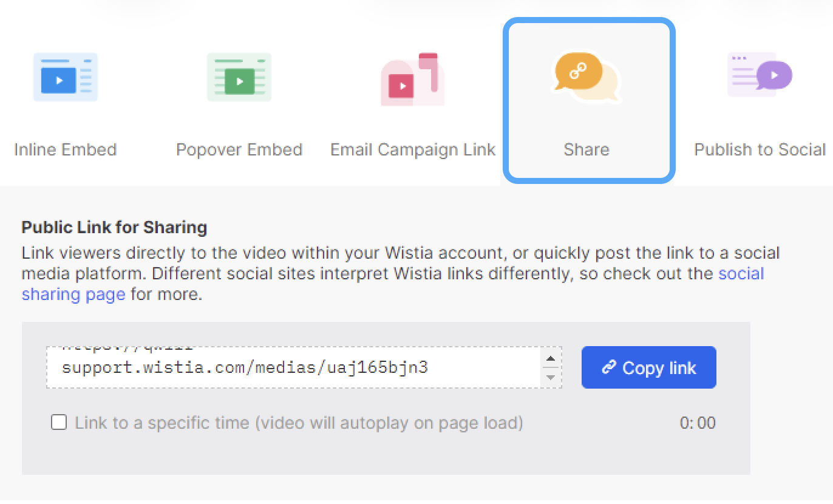Choose the green Popover Embed icon
This screenshot has width=833, height=504.
(x=239, y=77)
